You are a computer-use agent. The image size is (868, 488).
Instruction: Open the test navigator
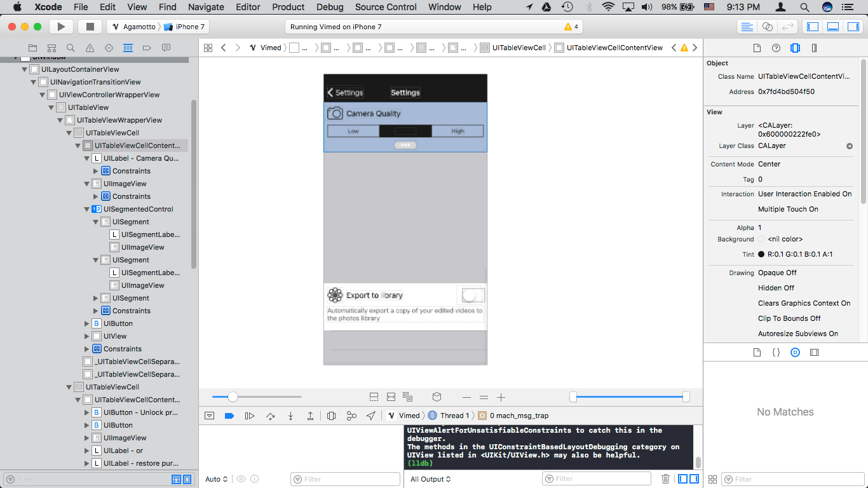[109, 48]
